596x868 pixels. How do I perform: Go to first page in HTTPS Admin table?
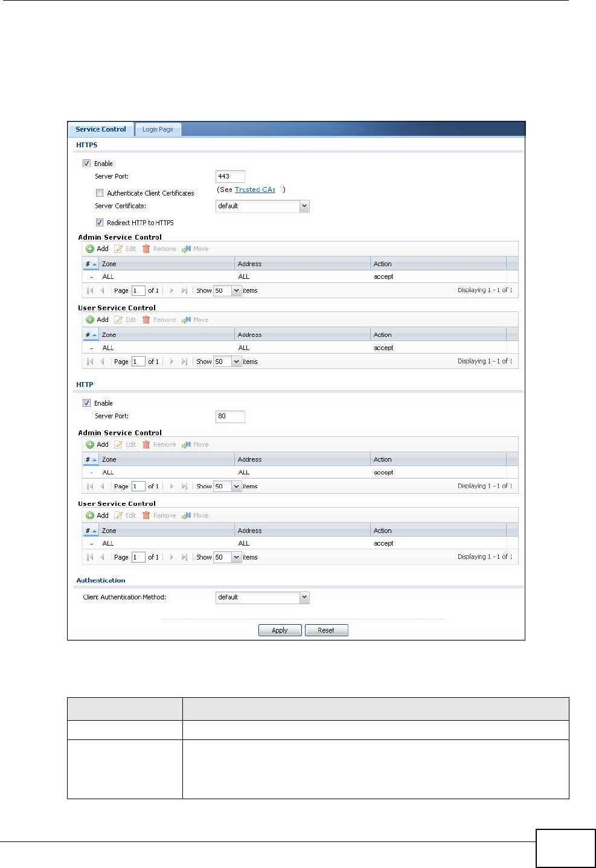point(90,290)
